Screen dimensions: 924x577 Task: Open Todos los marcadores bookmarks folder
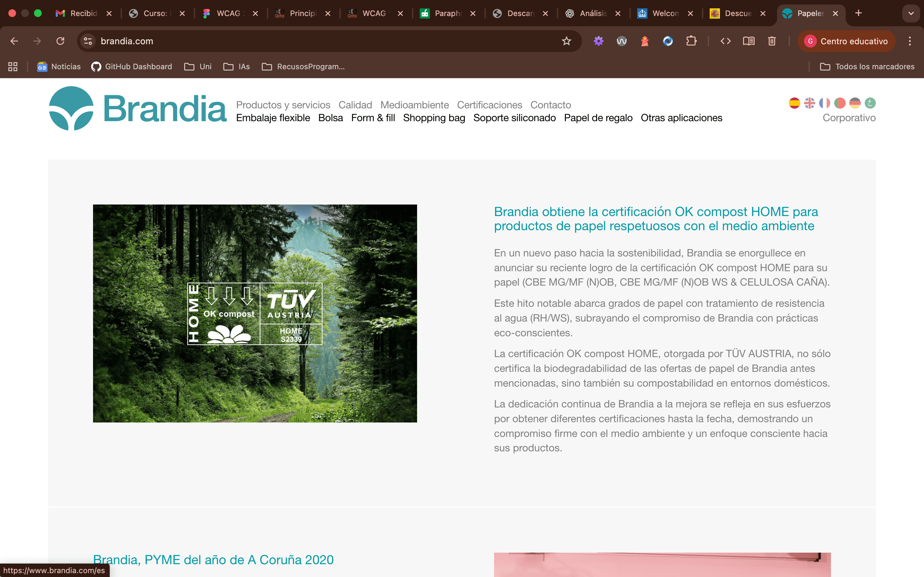867,67
